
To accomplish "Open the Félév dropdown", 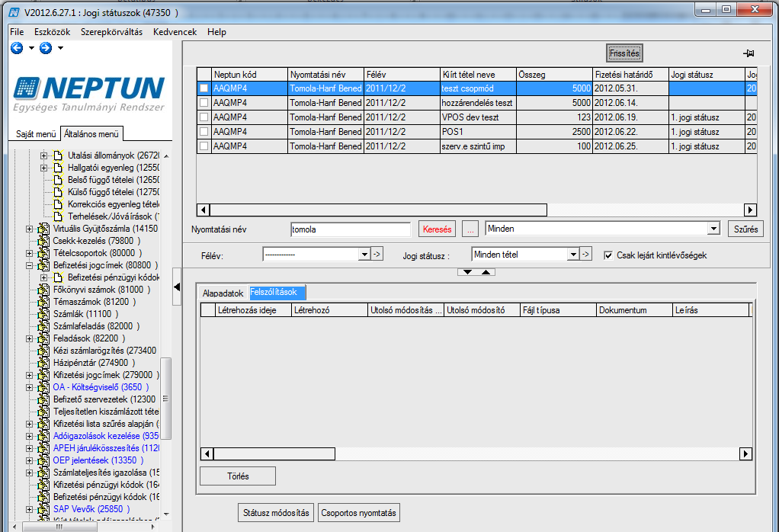I will [x=364, y=255].
